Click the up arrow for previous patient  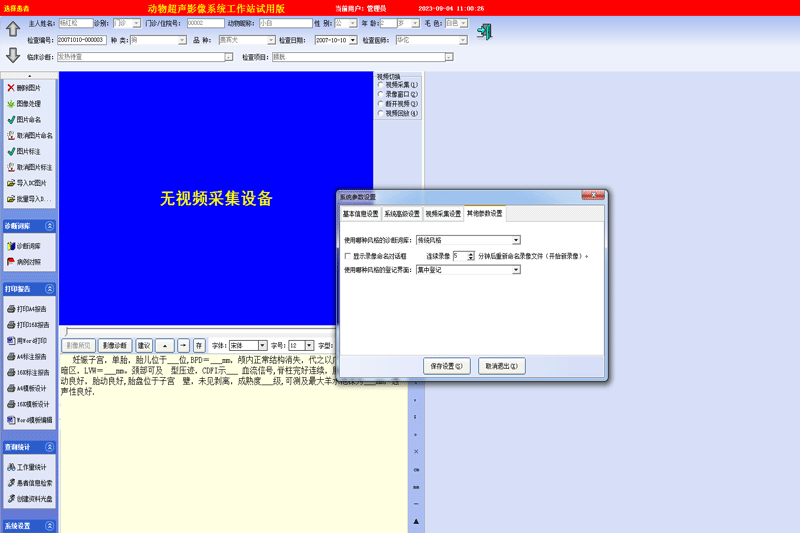pos(13,29)
